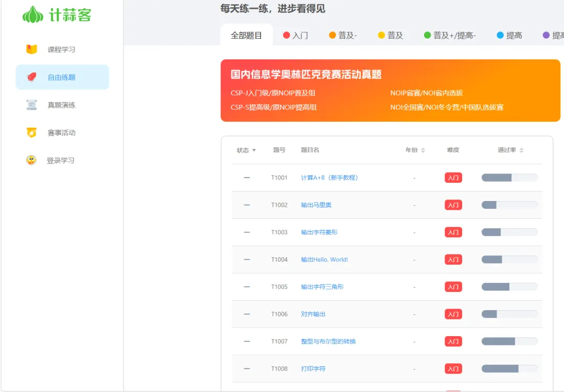Click the 难度 column header
Image resolution: width=564 pixels, height=392 pixels.
click(453, 150)
